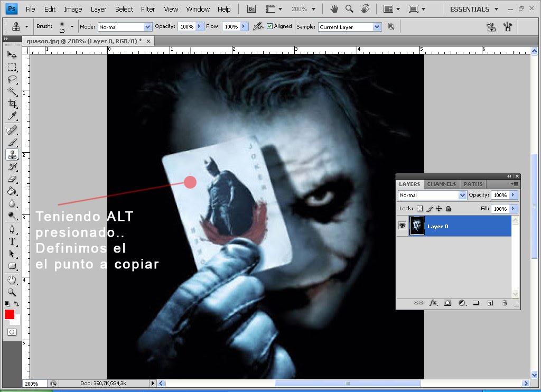The image size is (541, 392).
Task: Click the red foreground color swatch
Action: point(10,314)
